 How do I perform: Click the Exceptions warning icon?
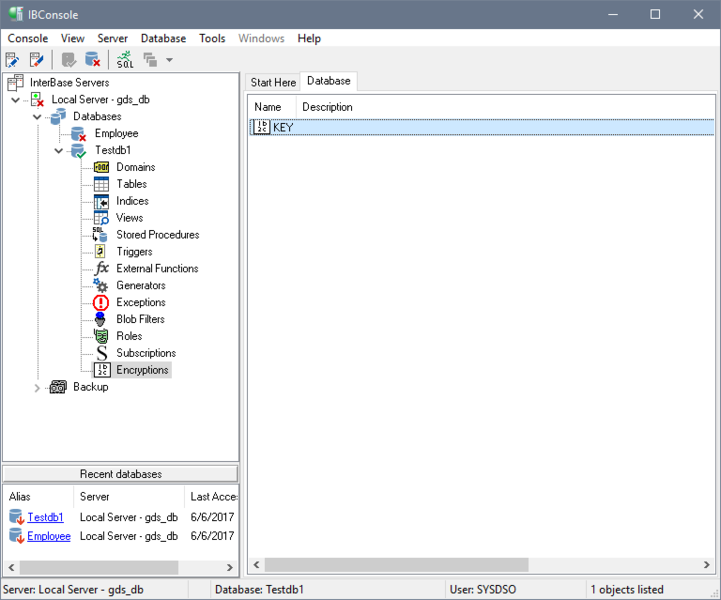point(101,303)
